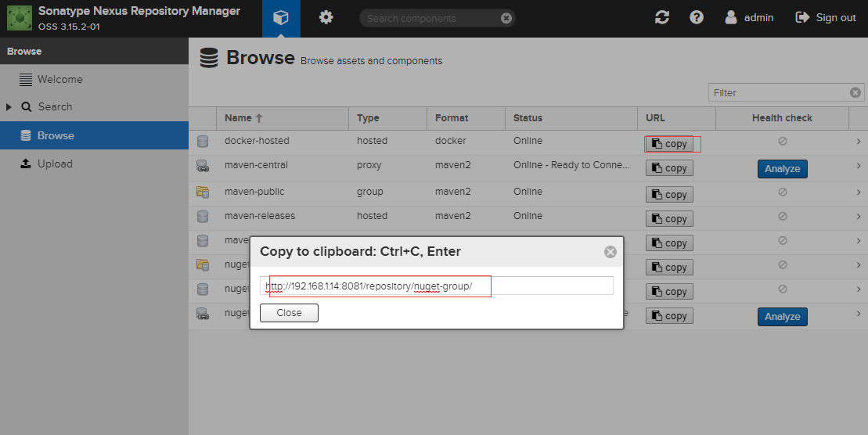This screenshot has height=435, width=868.
Task: Click the docker-hosted repository name
Action: [x=257, y=141]
